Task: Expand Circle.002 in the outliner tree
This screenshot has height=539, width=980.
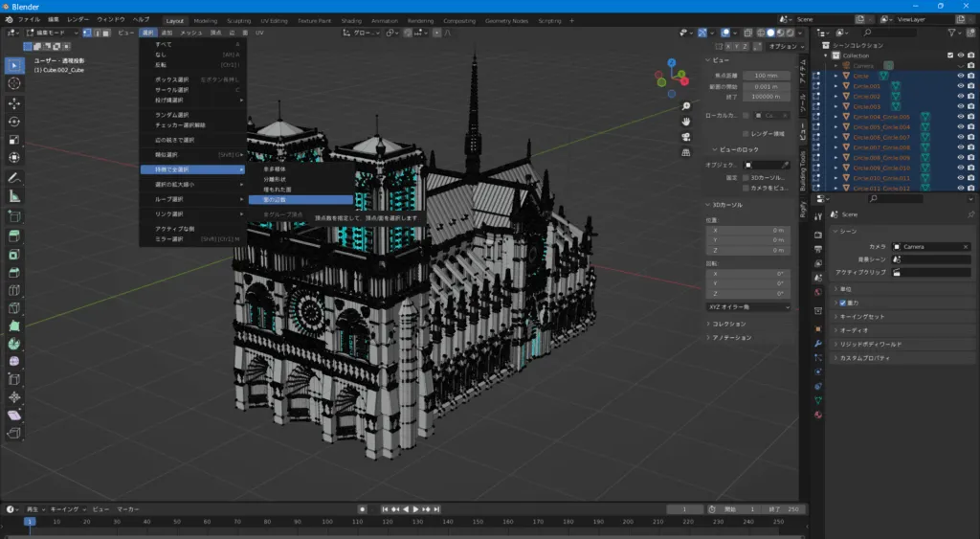Action: 836,97
